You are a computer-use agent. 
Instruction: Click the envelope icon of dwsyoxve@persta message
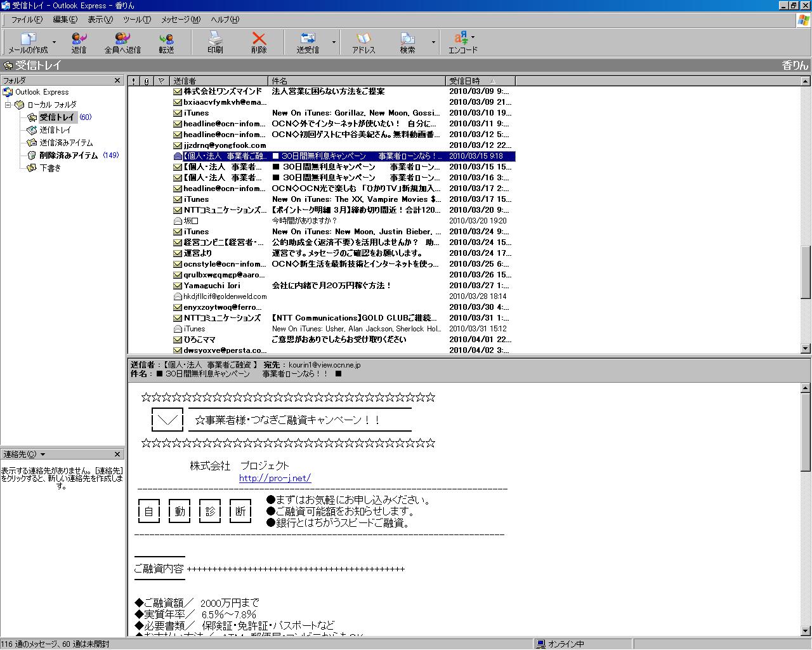click(x=178, y=350)
